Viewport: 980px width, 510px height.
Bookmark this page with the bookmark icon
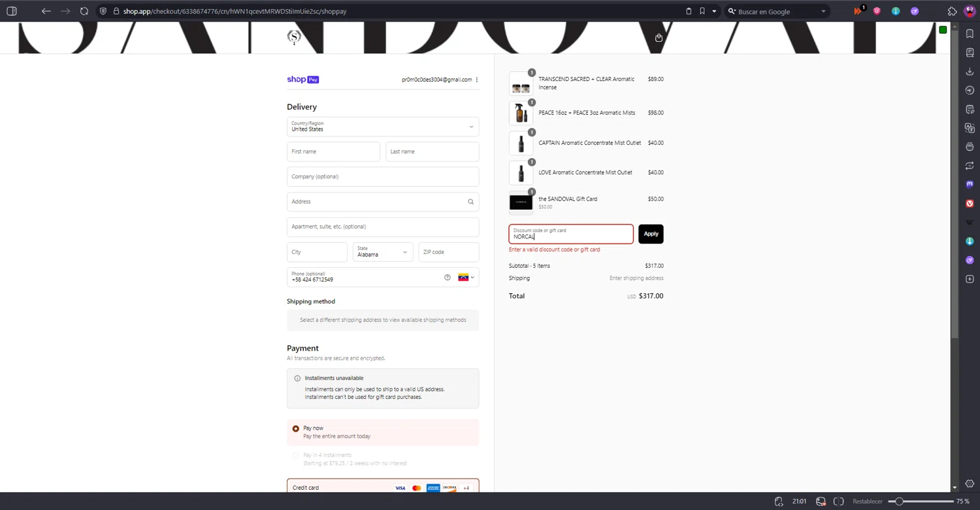point(702,11)
